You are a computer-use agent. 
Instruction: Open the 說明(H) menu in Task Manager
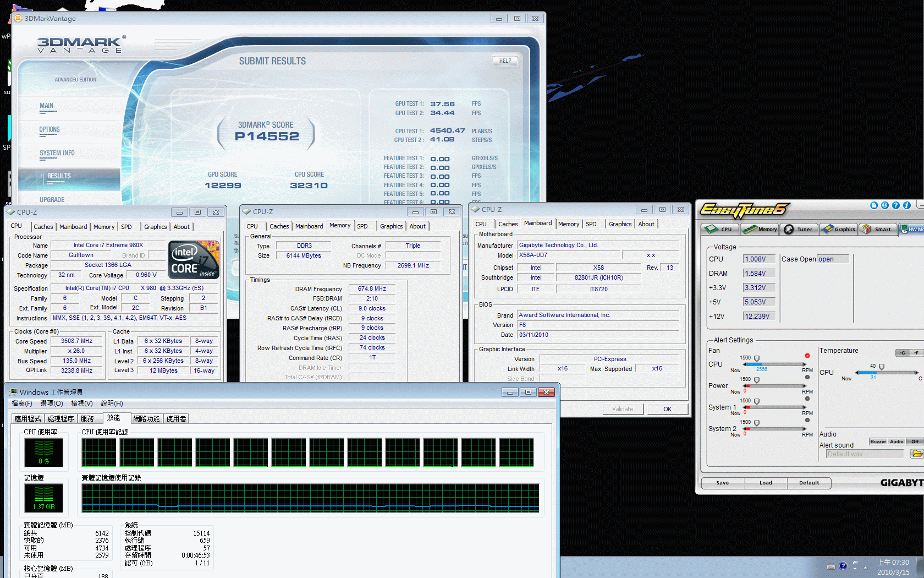pos(112,403)
